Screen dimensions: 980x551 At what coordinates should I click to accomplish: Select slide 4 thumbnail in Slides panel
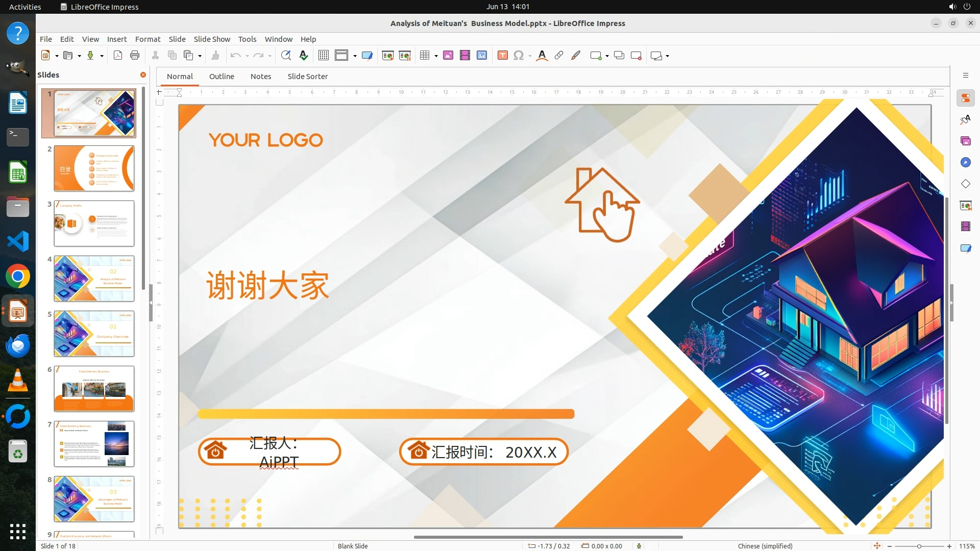tap(94, 279)
